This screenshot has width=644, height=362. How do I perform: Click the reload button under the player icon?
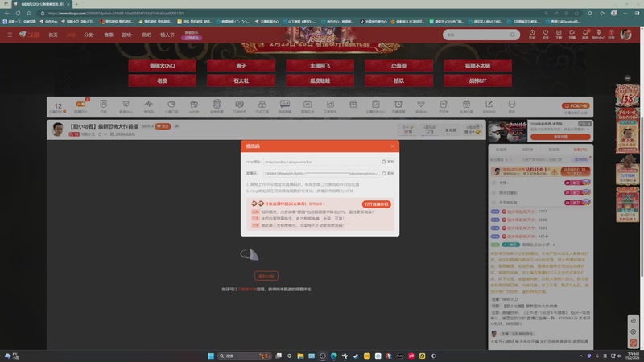tap(266, 276)
